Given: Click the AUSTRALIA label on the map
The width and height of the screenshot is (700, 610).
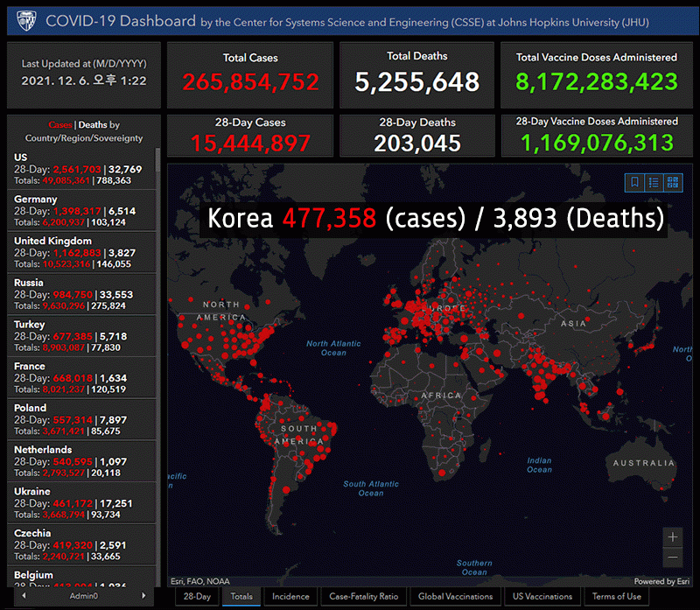Looking at the screenshot, I should 643,463.
